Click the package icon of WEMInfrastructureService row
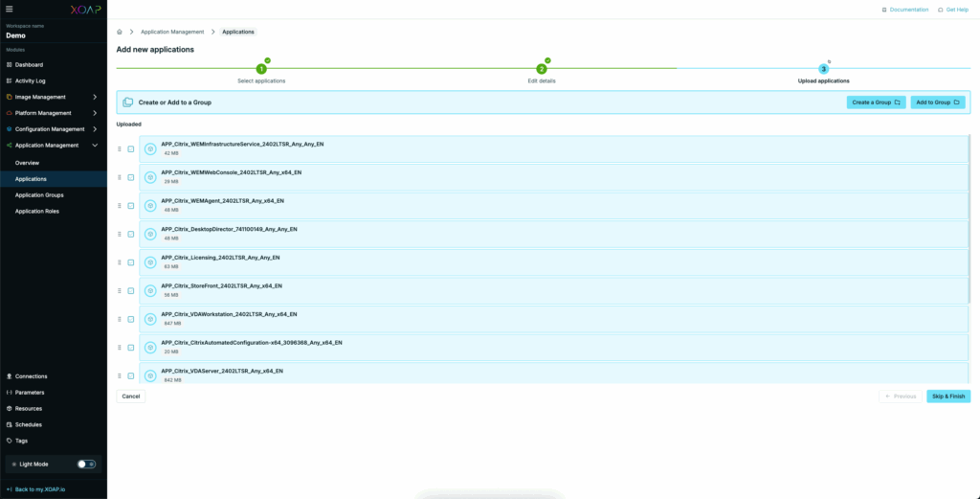The width and height of the screenshot is (980, 499). 150,148
